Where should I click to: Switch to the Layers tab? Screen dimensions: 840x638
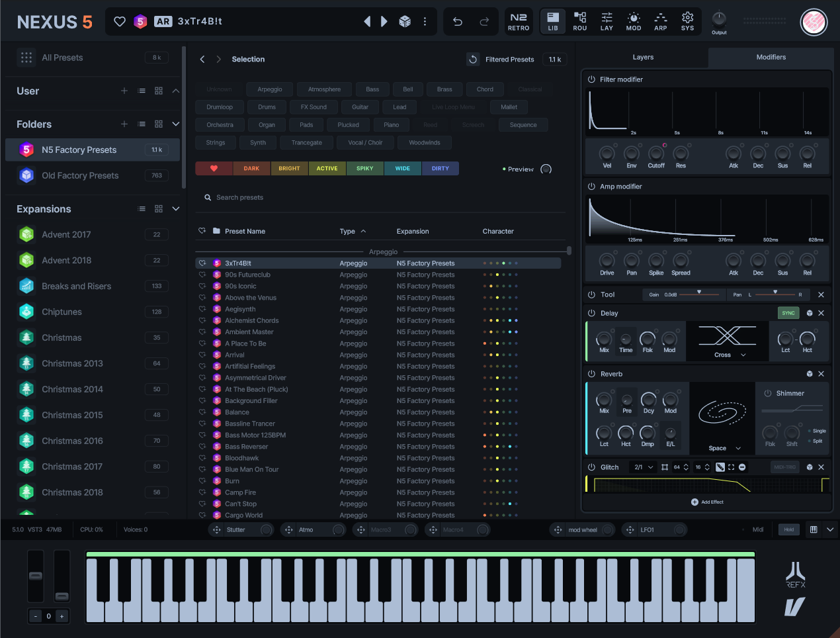643,58
